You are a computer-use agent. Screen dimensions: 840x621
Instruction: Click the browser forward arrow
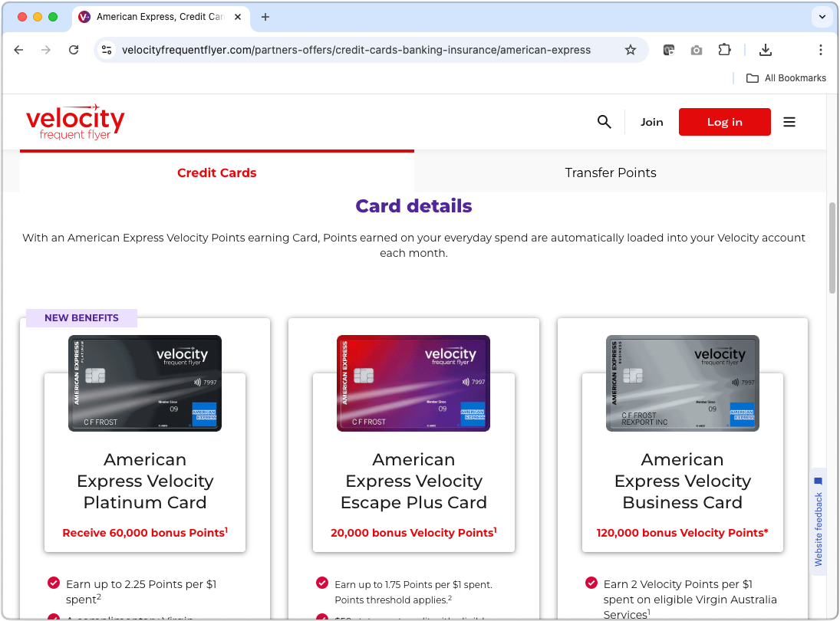[x=46, y=50]
